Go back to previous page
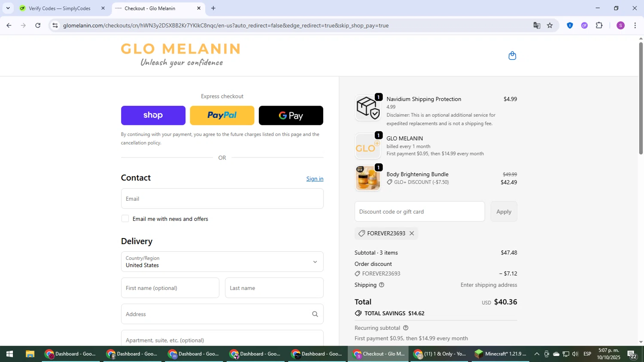The height and width of the screenshot is (362, 644). pyautogui.click(x=9, y=26)
